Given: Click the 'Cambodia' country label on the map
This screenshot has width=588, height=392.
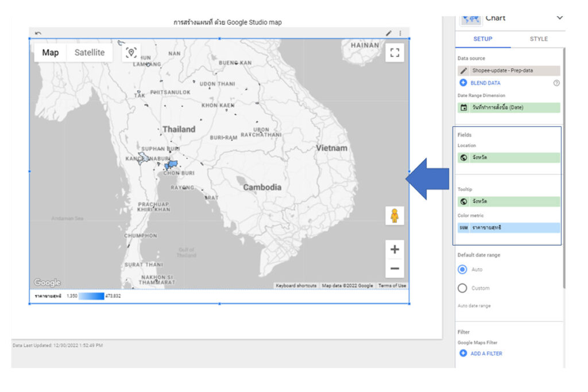Looking at the screenshot, I should click(262, 187).
